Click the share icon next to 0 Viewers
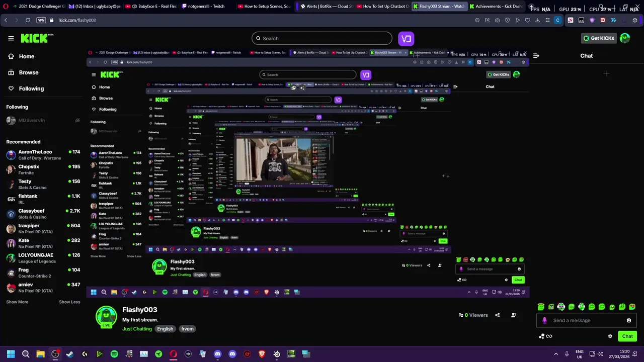The width and height of the screenshot is (644, 362). [x=497, y=315]
